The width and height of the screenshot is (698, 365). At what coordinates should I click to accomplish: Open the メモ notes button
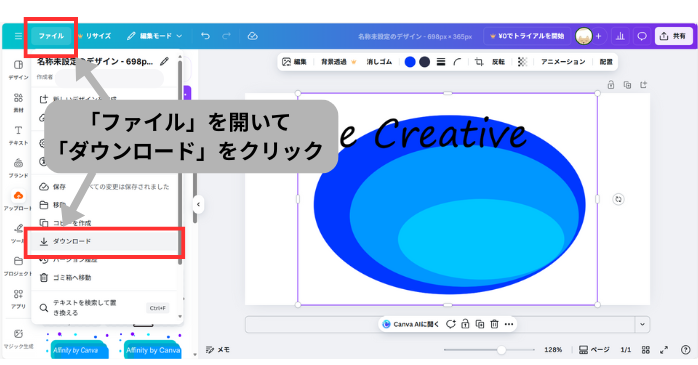(x=218, y=350)
